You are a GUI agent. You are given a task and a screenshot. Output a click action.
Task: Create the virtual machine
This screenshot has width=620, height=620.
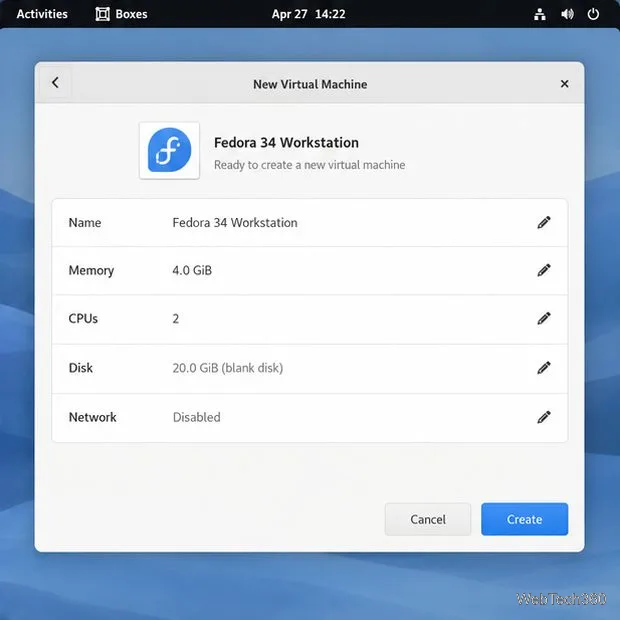[x=524, y=519]
